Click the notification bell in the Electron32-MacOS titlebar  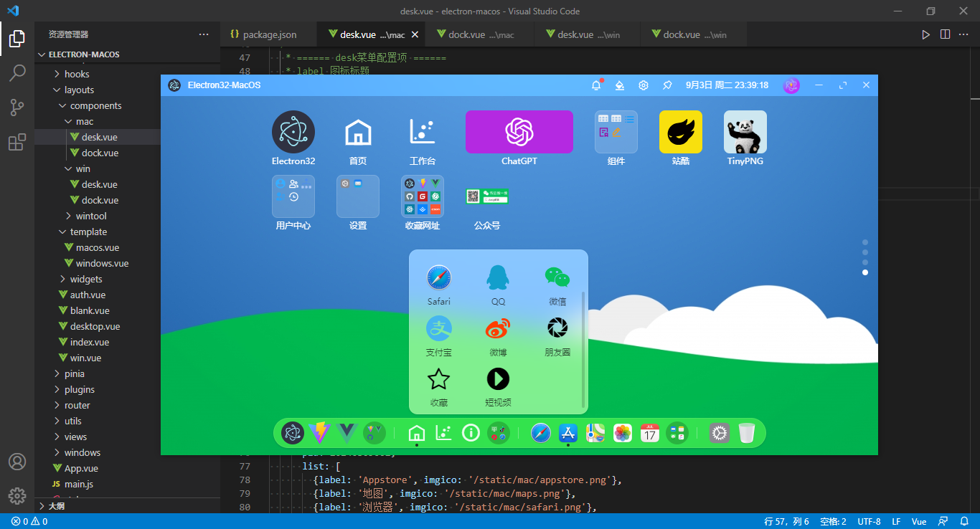click(x=596, y=85)
